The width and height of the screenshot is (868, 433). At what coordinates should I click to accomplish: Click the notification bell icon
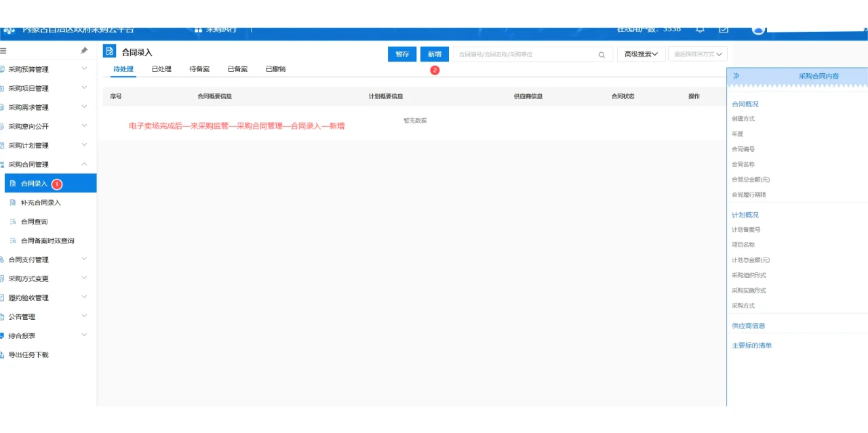click(x=700, y=30)
